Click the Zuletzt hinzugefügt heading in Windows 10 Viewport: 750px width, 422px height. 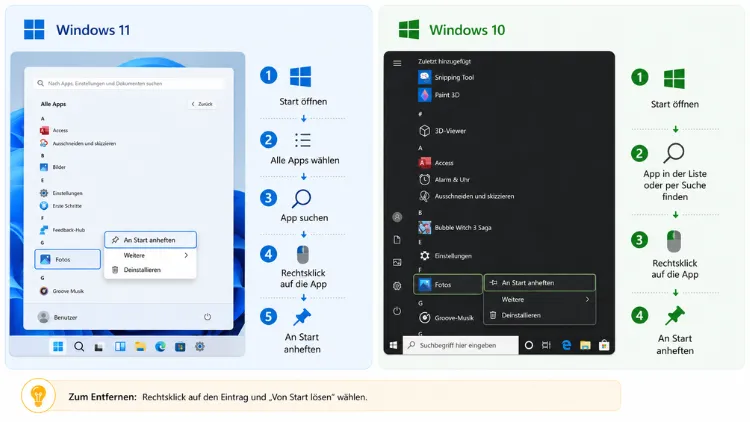click(x=444, y=61)
